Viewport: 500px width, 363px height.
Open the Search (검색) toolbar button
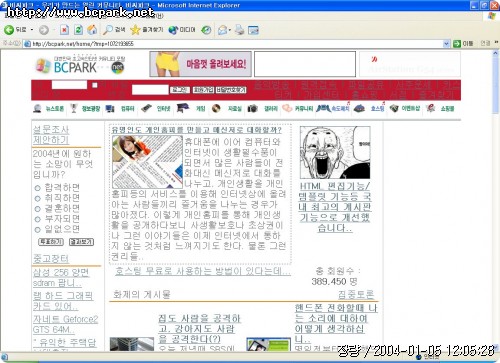(x=114, y=30)
